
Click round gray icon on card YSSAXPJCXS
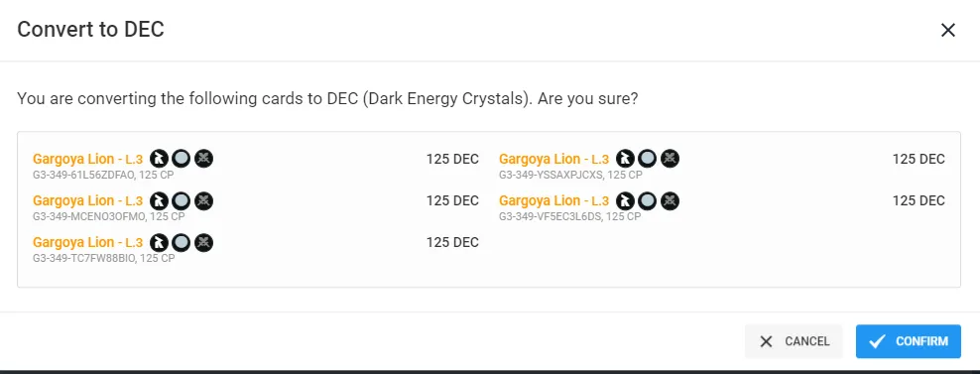647,159
